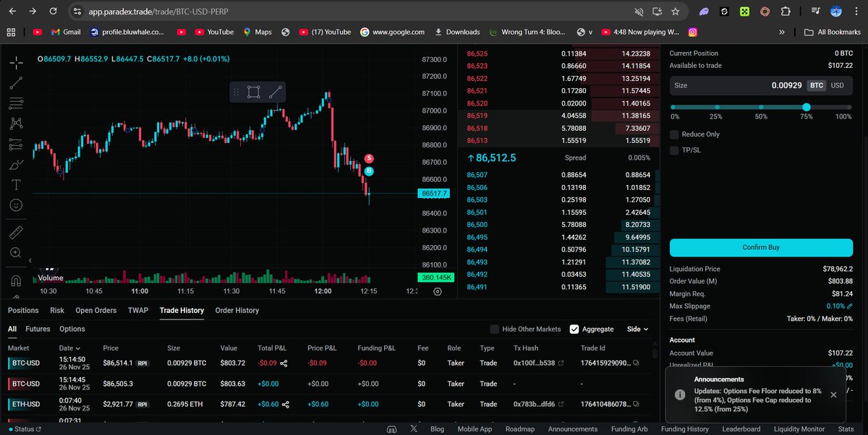Click Instagram bookmark icon
This screenshot has width=868, height=435.
[693, 32]
